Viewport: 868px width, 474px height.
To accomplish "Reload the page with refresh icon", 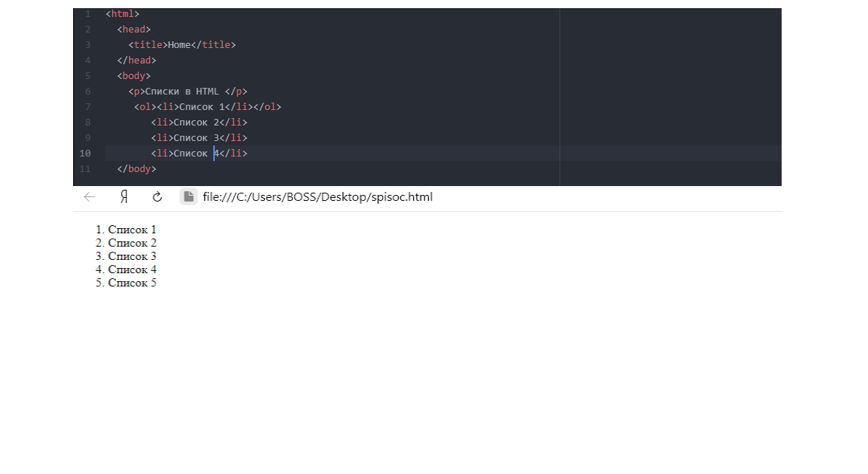I will [157, 197].
